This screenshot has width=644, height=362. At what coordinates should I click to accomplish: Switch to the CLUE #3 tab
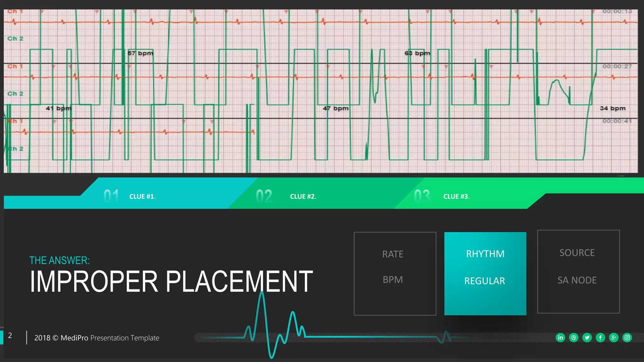[x=456, y=196]
